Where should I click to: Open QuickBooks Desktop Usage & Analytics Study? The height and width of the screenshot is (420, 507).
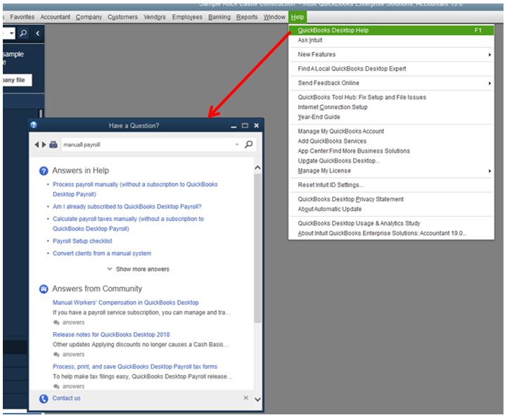[391, 223]
